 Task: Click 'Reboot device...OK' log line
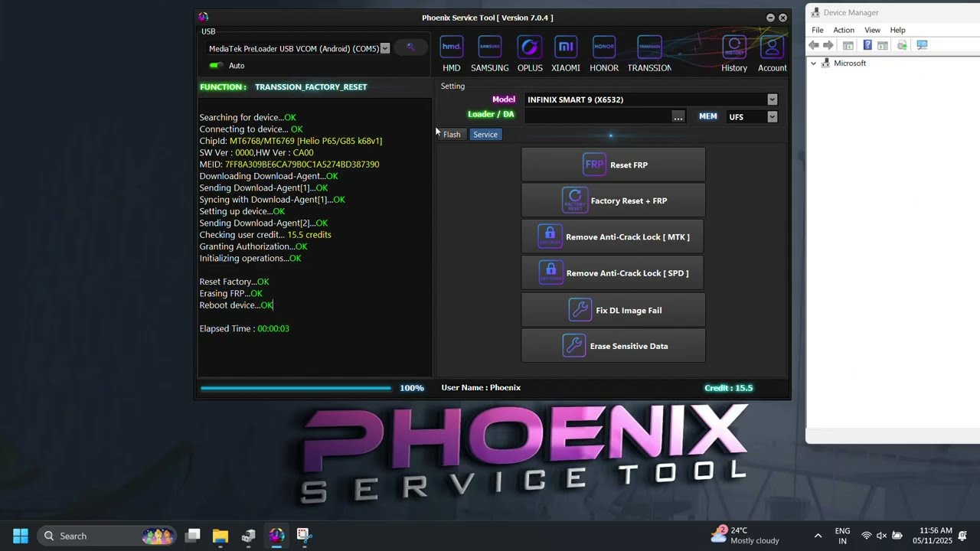click(236, 305)
